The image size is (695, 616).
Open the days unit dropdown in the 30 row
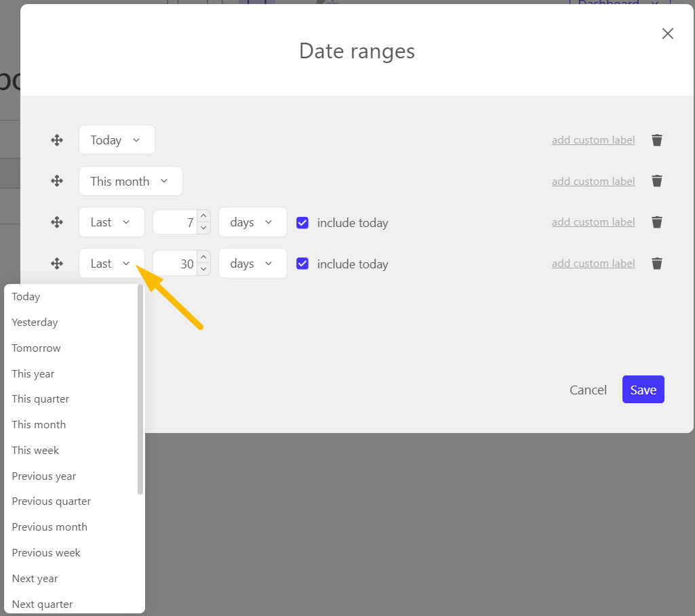click(253, 264)
